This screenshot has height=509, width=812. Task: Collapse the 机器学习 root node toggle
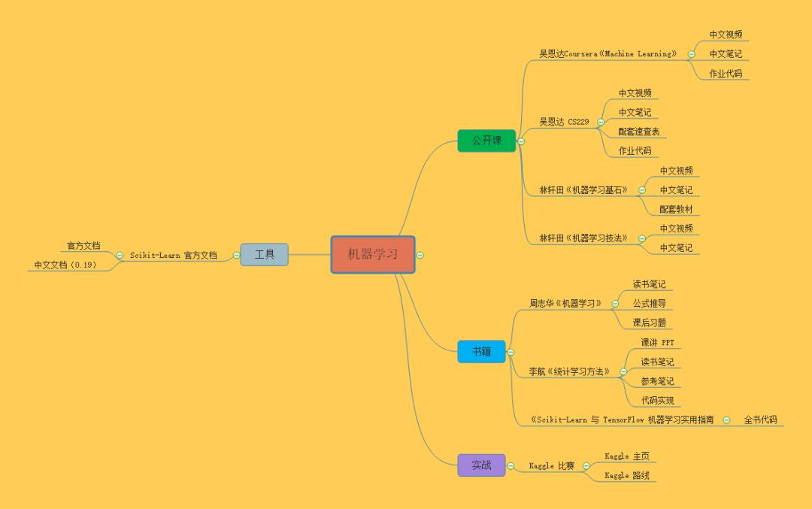[x=420, y=256]
